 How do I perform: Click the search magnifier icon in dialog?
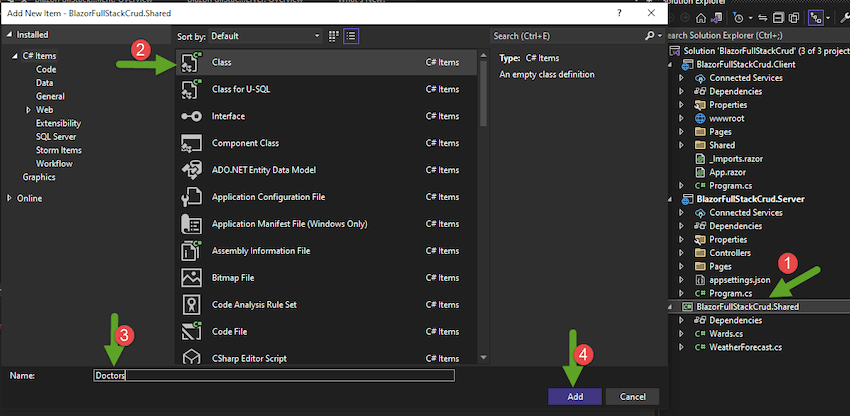point(649,36)
